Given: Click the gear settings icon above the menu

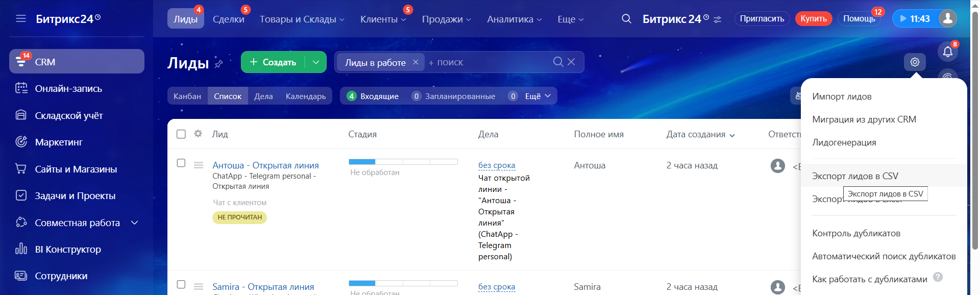Looking at the screenshot, I should pyautogui.click(x=915, y=62).
